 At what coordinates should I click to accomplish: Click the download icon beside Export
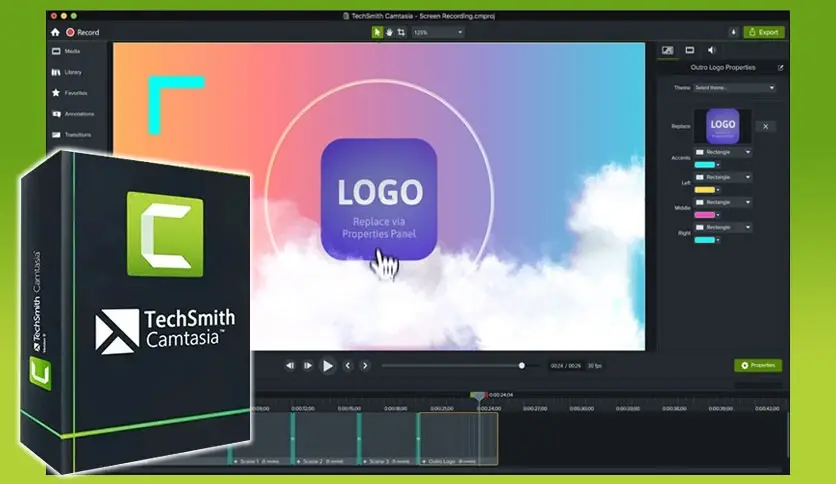pos(734,32)
